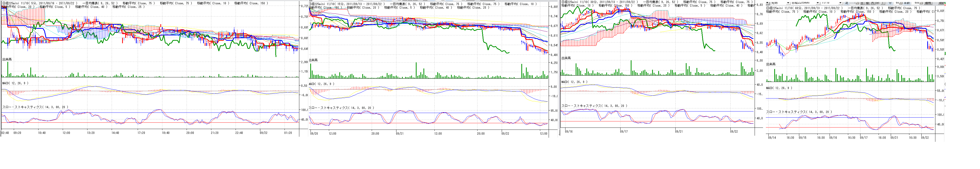Click the 09/21 date marker on 15-minute chart
The width and height of the screenshot is (980, 169).
tap(400, 134)
